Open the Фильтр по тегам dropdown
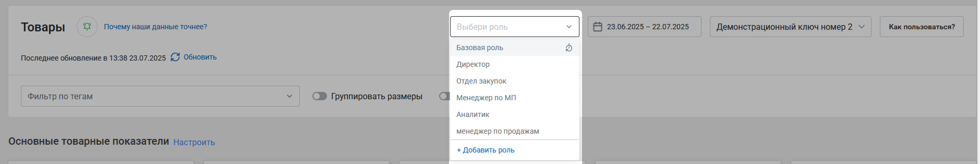The height and width of the screenshot is (164, 980). point(160,96)
